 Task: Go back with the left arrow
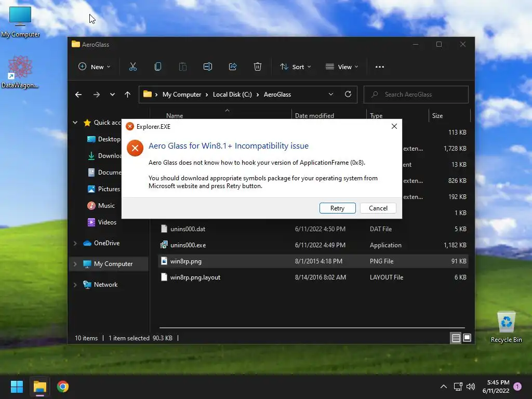(78, 95)
